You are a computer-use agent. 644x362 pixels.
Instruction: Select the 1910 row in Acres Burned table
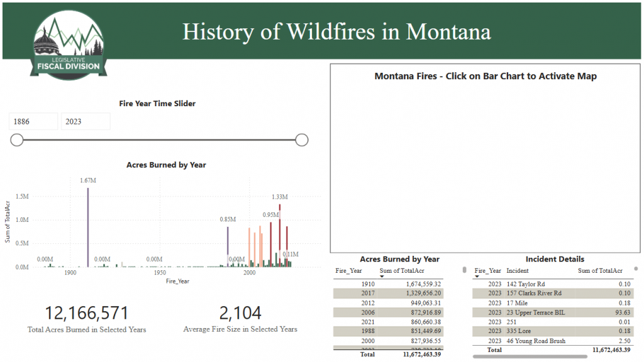pyautogui.click(x=390, y=284)
